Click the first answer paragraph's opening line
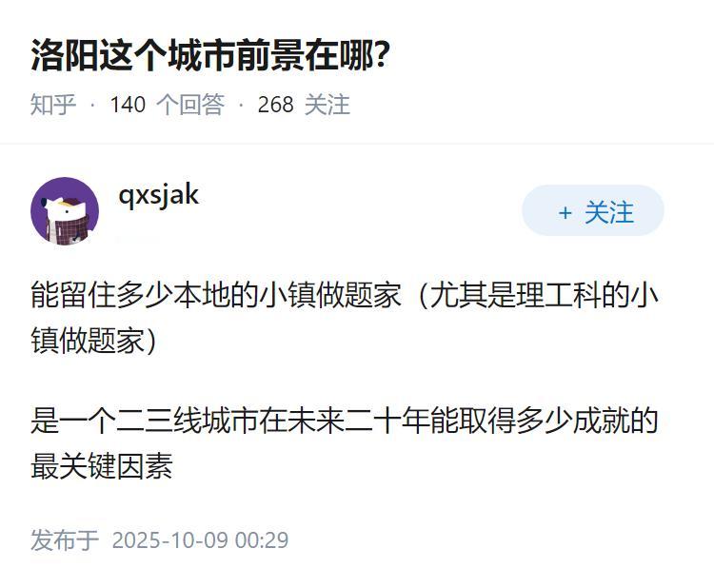 (343, 295)
